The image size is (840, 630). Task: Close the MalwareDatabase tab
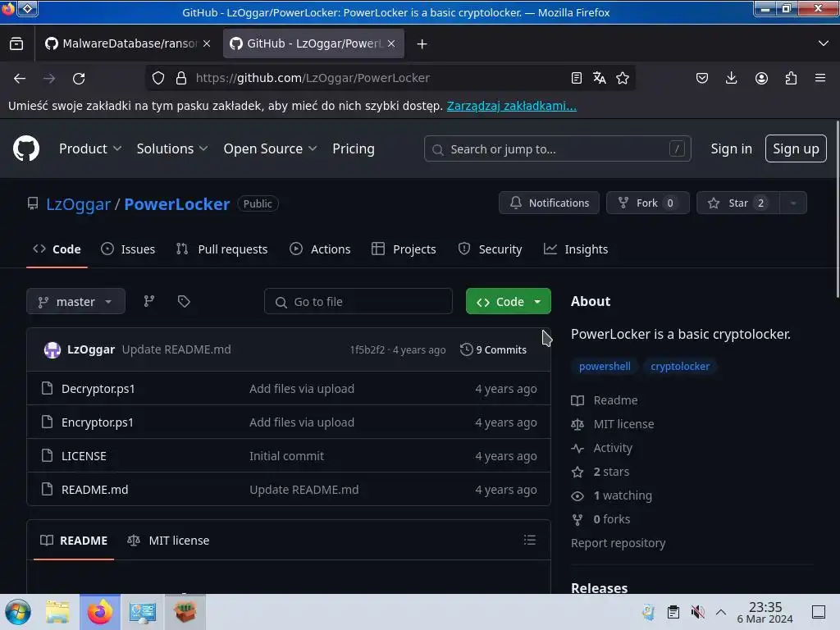pos(207,43)
